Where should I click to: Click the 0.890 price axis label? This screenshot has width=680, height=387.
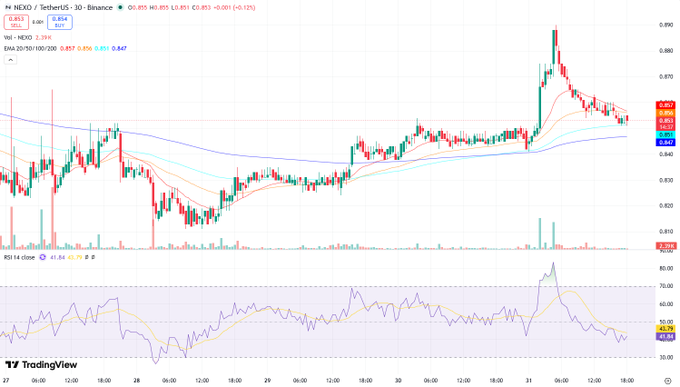pyautogui.click(x=666, y=25)
